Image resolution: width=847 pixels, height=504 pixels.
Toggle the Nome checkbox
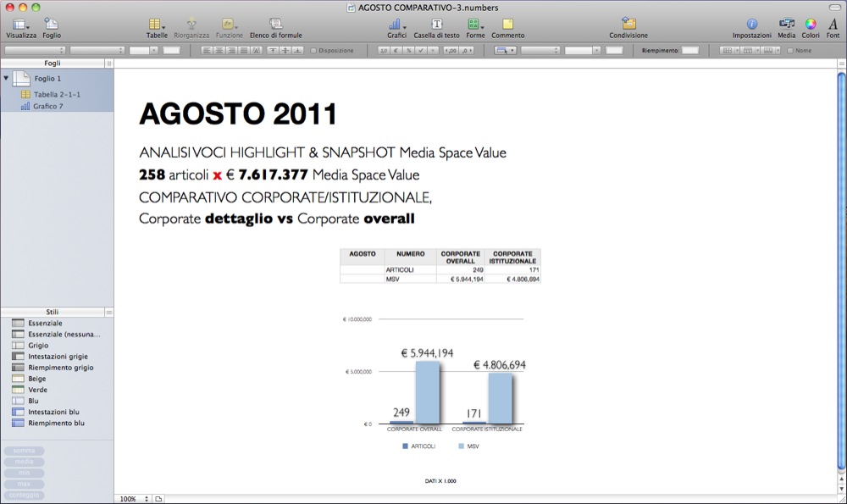point(790,51)
